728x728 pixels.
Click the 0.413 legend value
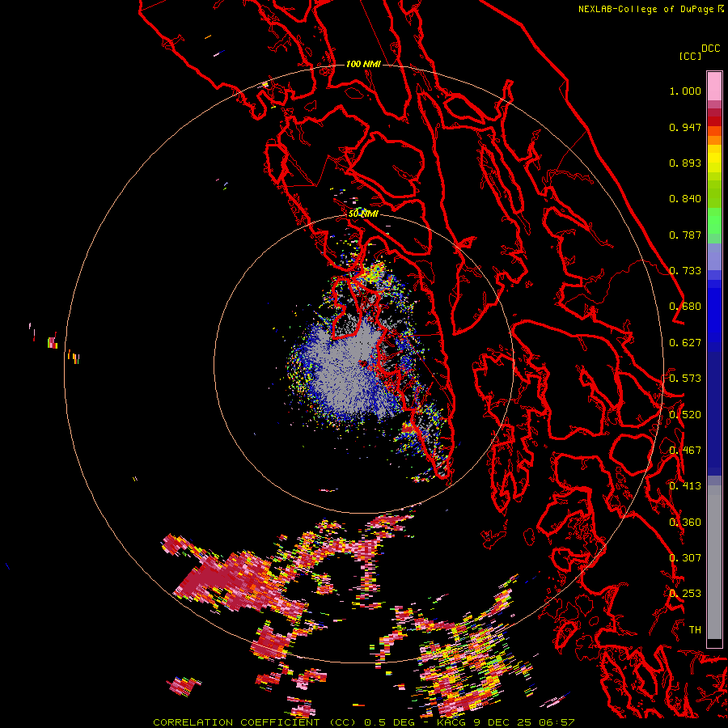(x=685, y=486)
